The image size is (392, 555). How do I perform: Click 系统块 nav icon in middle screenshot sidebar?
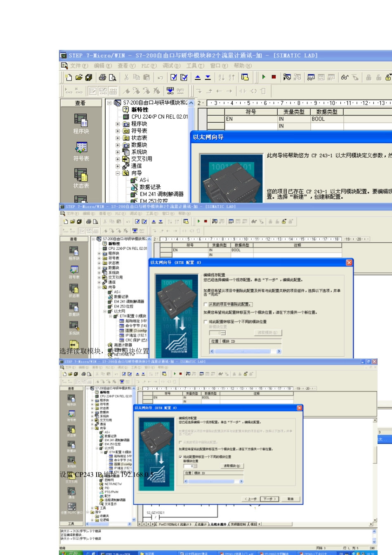pyautogui.click(x=74, y=327)
